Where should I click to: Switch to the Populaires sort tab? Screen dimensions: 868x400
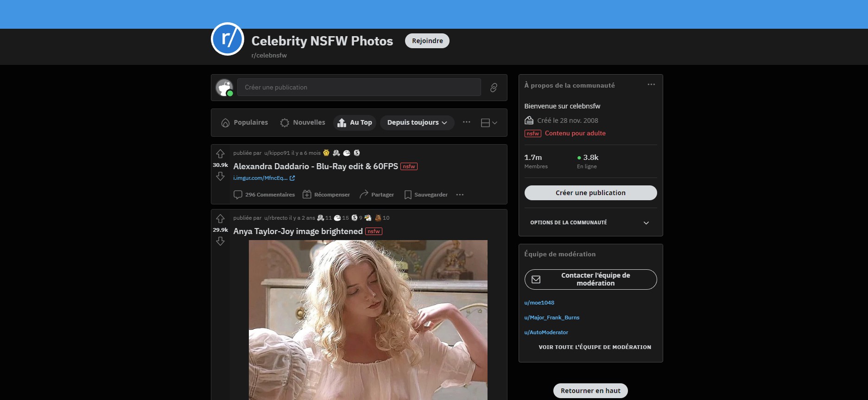tap(245, 123)
